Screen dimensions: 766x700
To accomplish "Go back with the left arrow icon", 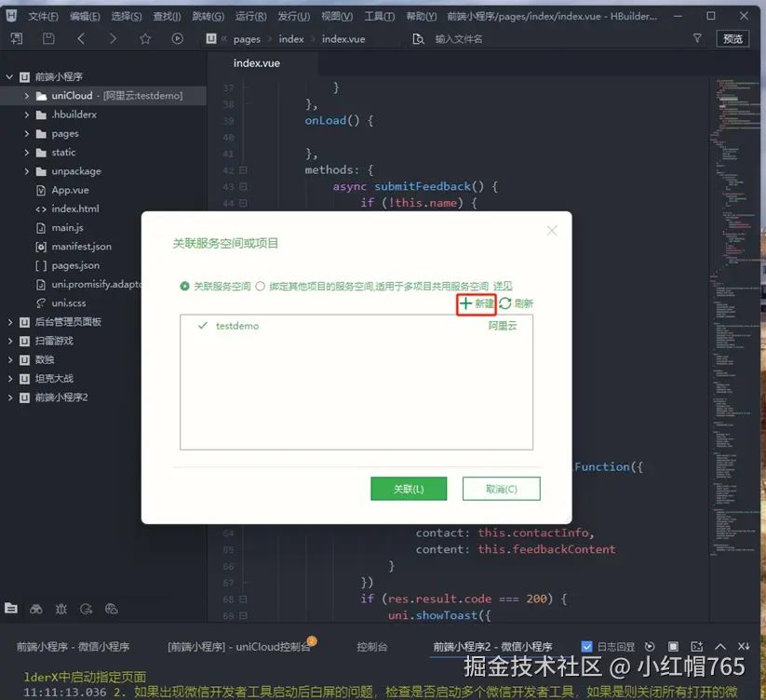I will [x=81, y=38].
